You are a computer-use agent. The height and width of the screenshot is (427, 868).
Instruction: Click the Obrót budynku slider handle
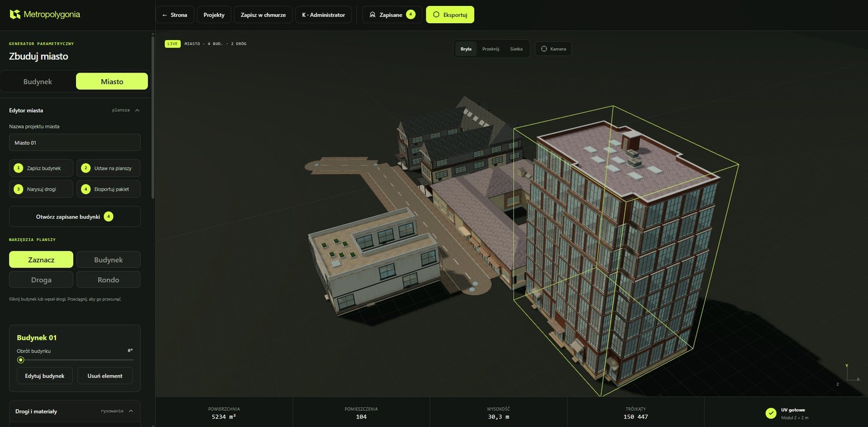21,360
